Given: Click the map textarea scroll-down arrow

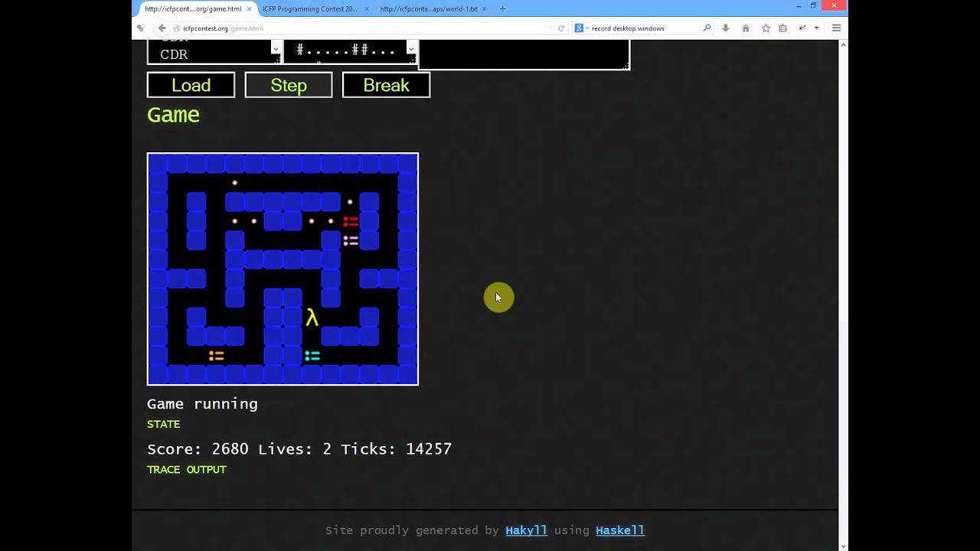Looking at the screenshot, I should click(x=411, y=50).
